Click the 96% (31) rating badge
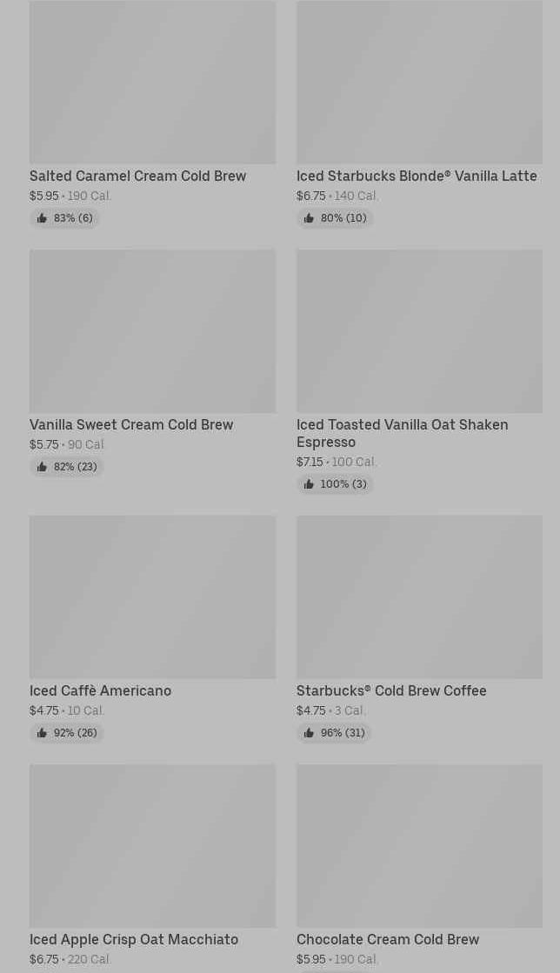Screen dimensions: 560x973 (x=335, y=734)
